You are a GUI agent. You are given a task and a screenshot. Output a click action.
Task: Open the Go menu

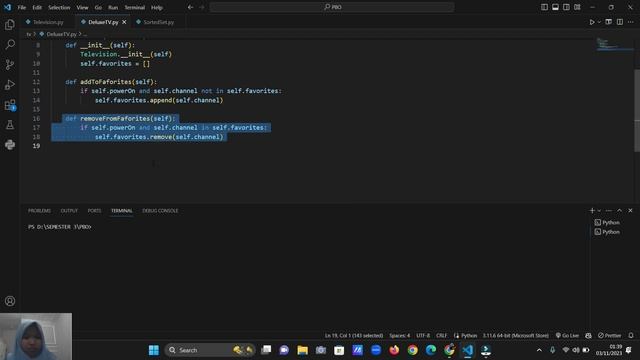98,7
